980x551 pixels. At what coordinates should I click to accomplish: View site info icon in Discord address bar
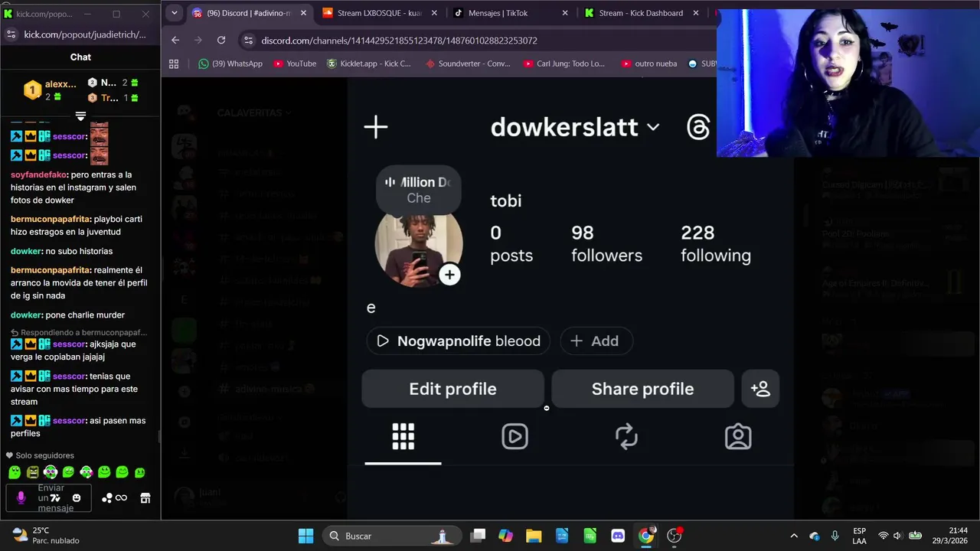point(247,41)
